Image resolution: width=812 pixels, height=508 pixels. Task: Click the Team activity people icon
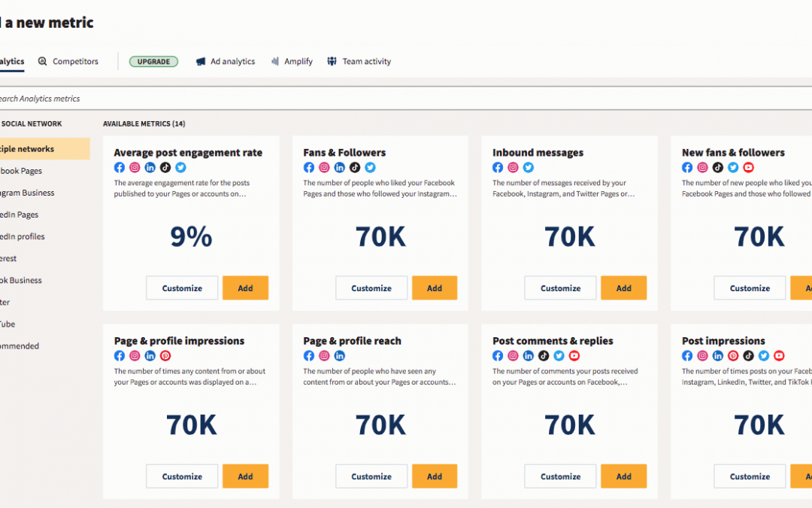332,61
